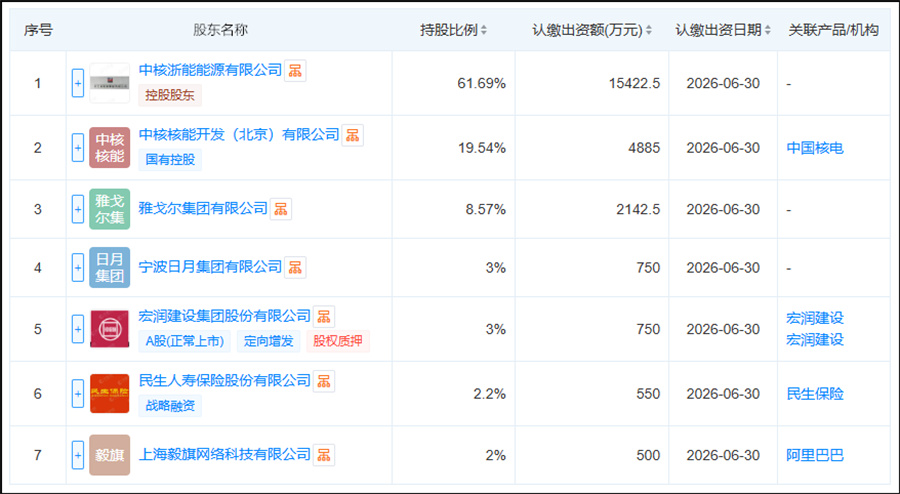Open 中核核能开发（北京）有限公司 link
The image size is (900, 494).
239,134
